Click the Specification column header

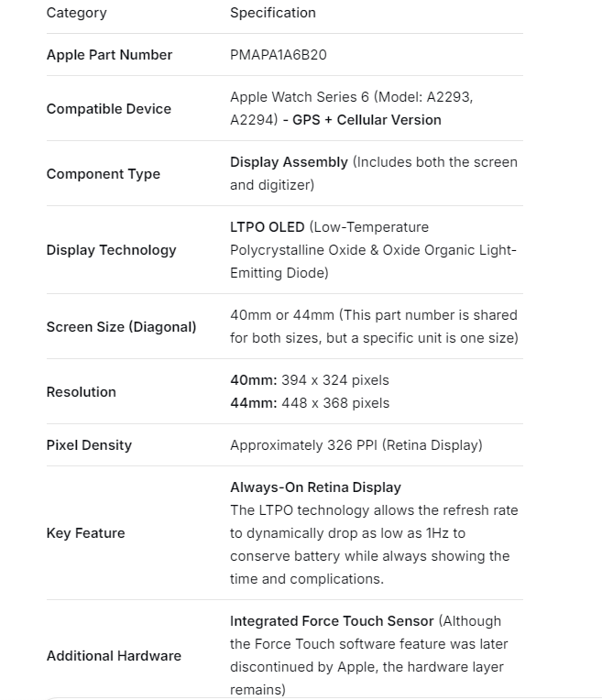[x=272, y=13]
